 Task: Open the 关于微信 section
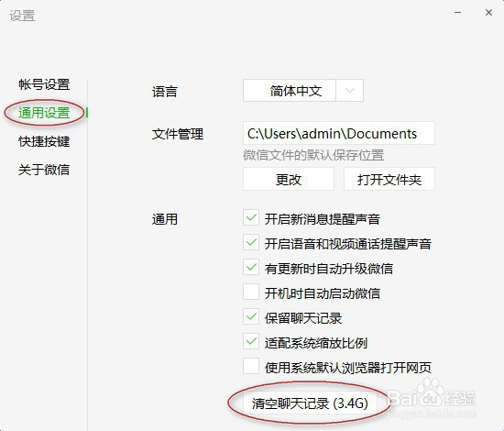tap(44, 170)
